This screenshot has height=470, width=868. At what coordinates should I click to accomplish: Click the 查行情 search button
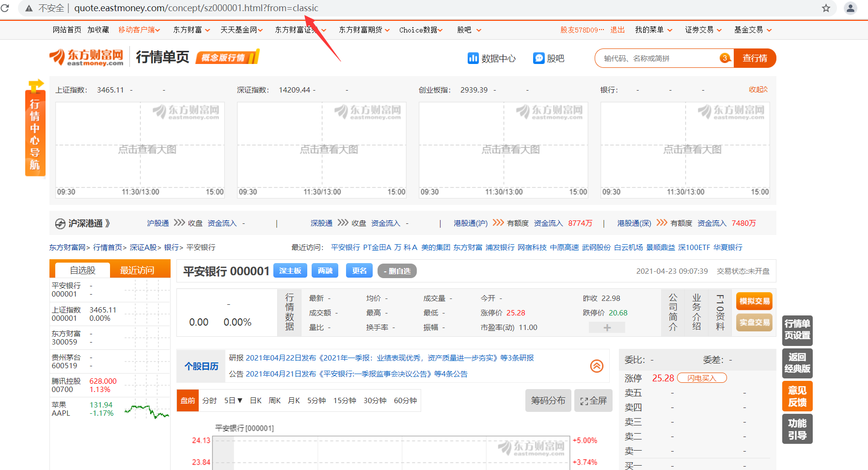pyautogui.click(x=755, y=58)
